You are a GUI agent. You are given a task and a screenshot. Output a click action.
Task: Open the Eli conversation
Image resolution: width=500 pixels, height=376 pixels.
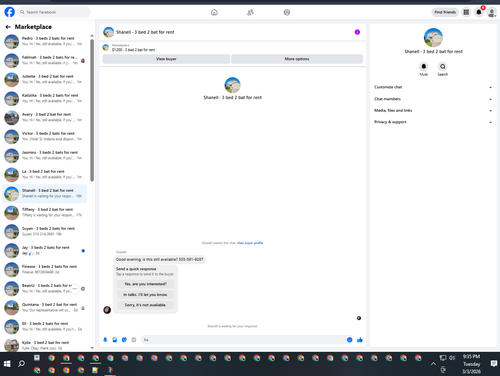pyautogui.click(x=45, y=326)
